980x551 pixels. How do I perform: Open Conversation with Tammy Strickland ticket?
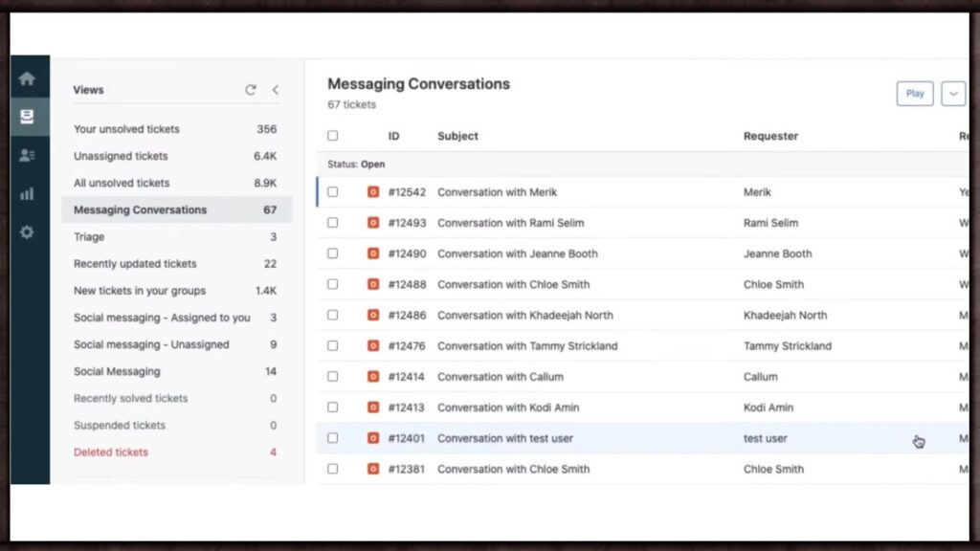pos(527,346)
